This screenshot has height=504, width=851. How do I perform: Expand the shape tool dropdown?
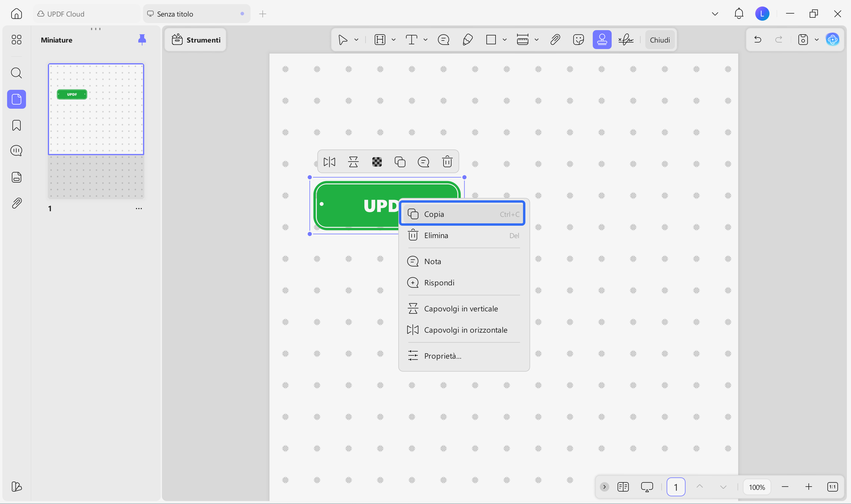pos(505,40)
